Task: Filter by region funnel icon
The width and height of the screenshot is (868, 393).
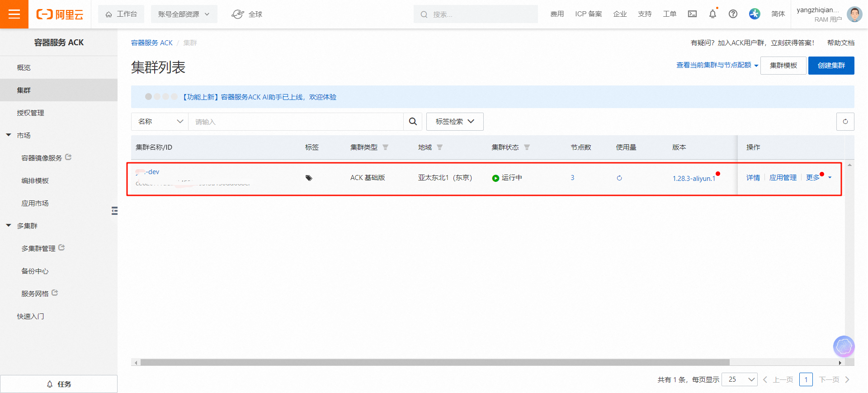Action: click(439, 147)
